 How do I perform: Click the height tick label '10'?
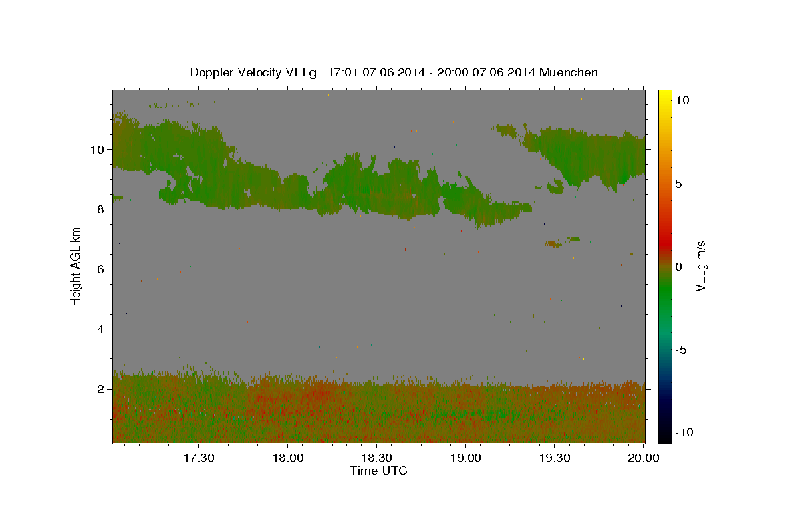[97, 150]
